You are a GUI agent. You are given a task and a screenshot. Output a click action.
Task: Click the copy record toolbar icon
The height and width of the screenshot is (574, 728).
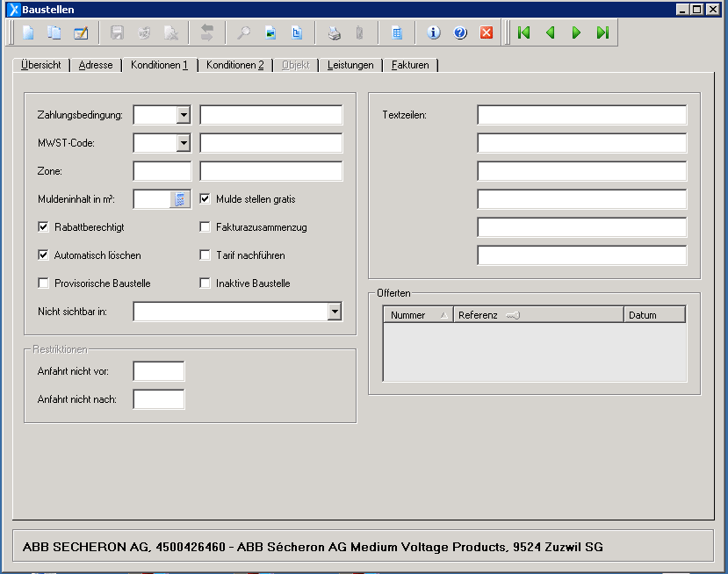click(54, 33)
